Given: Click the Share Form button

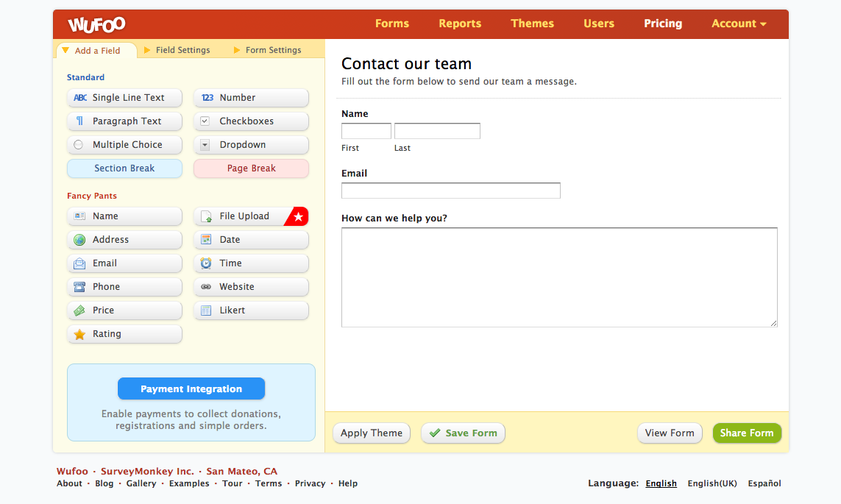Looking at the screenshot, I should tap(747, 433).
